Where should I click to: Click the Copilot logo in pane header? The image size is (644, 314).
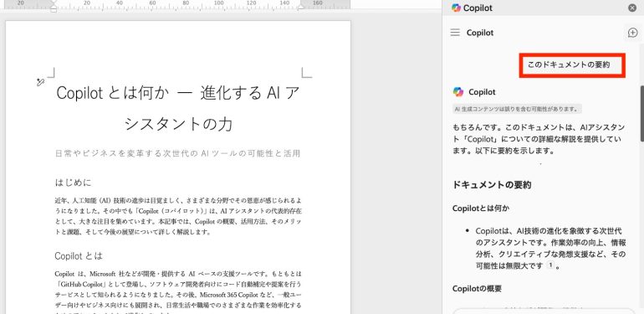coord(456,8)
